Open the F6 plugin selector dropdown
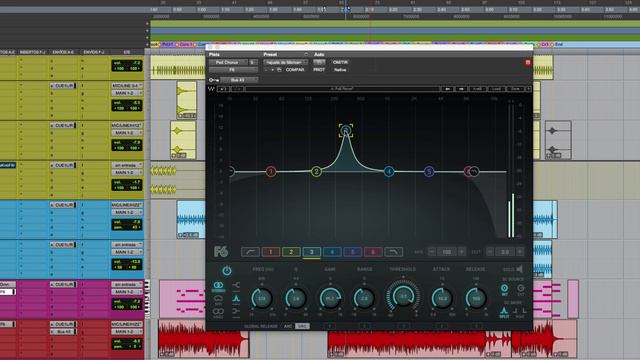Image resolution: width=640 pixels, height=360 pixels. tap(233, 70)
